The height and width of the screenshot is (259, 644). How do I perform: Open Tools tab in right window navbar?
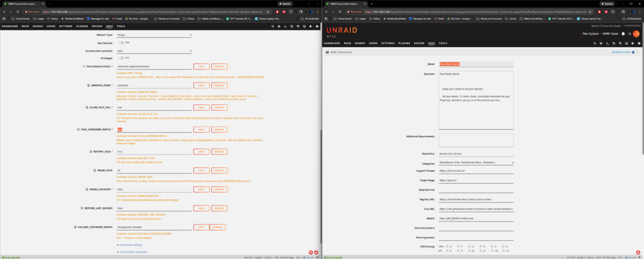[x=443, y=43]
